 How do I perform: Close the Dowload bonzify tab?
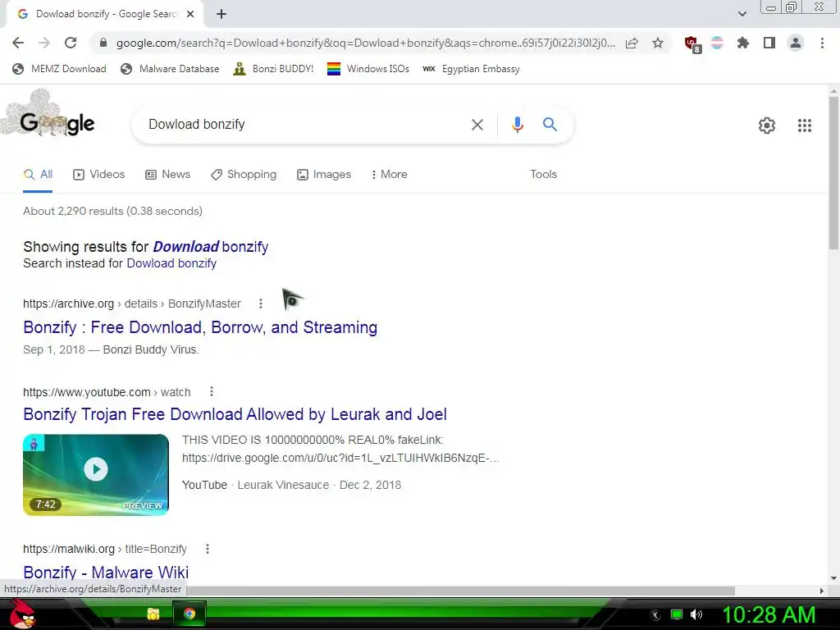point(190,14)
